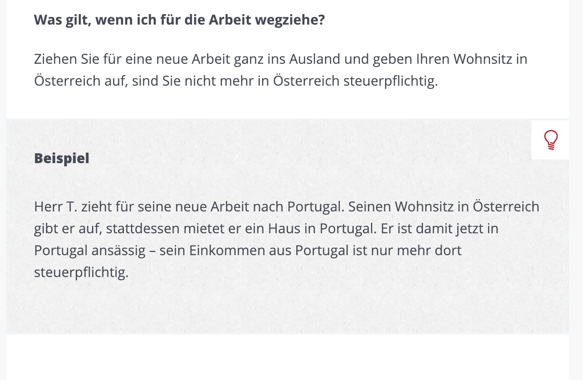Viewport: 588px width, 380px height.
Task: Click the word 'jetzt' in the example
Action: click(468, 228)
